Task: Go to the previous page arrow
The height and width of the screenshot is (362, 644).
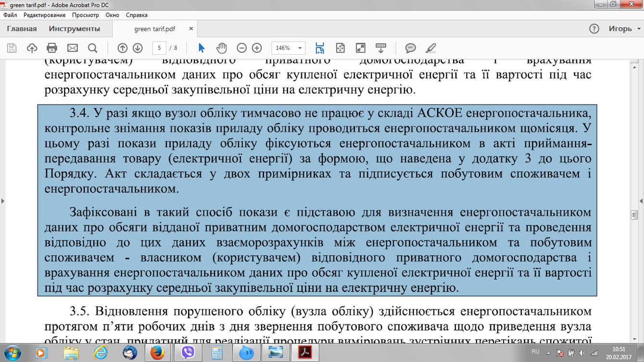Action: click(123, 48)
